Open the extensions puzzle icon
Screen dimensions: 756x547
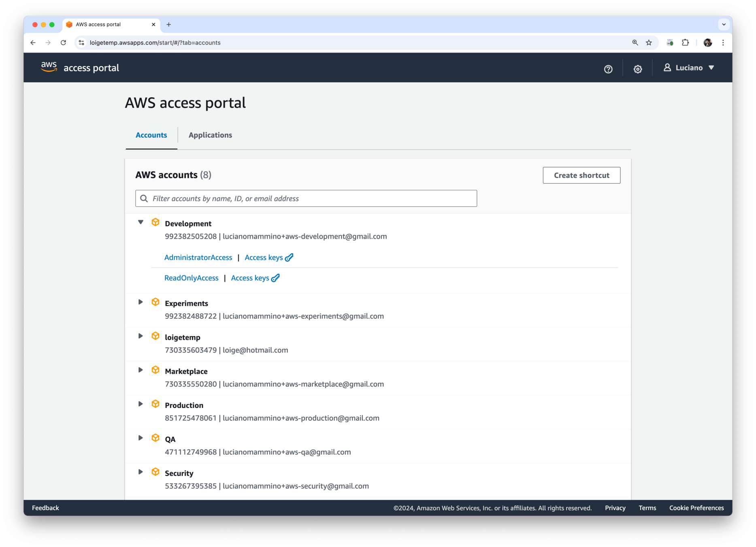(x=685, y=43)
